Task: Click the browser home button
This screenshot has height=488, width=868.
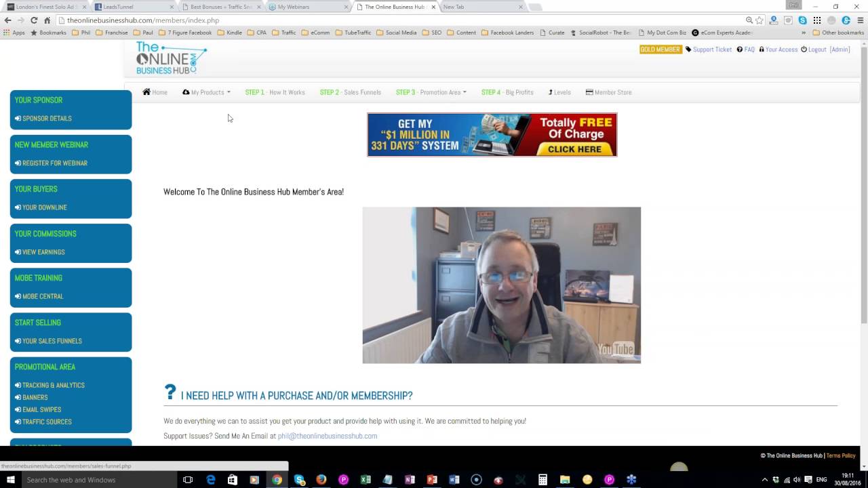Action: [x=47, y=20]
